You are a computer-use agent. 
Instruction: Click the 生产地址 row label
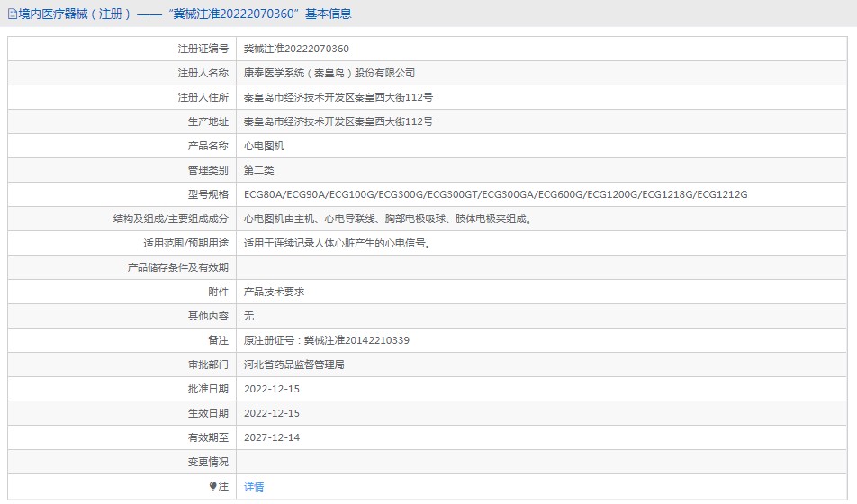[x=208, y=121]
